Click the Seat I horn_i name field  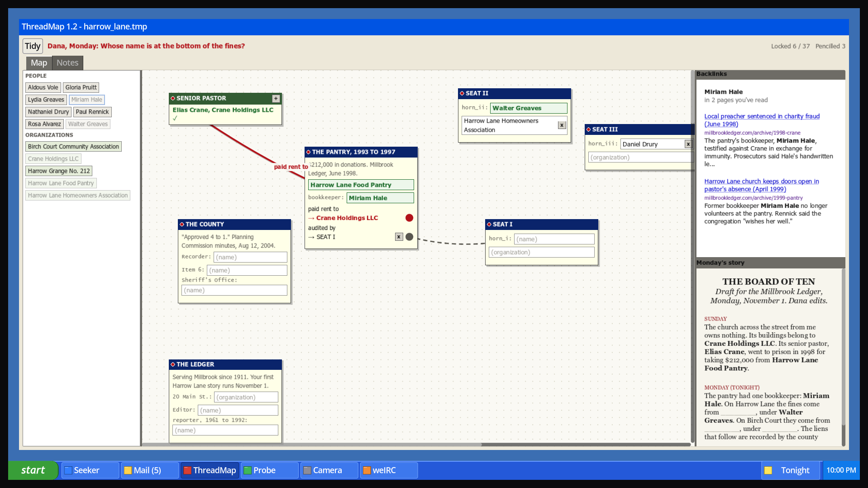[x=554, y=239]
